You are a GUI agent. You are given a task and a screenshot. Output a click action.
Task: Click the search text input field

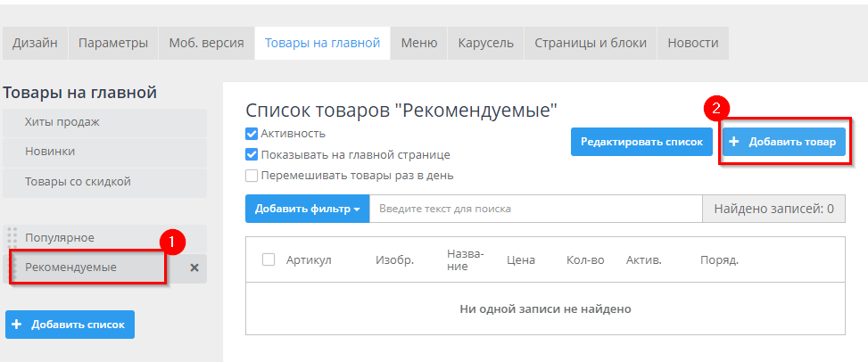[535, 209]
